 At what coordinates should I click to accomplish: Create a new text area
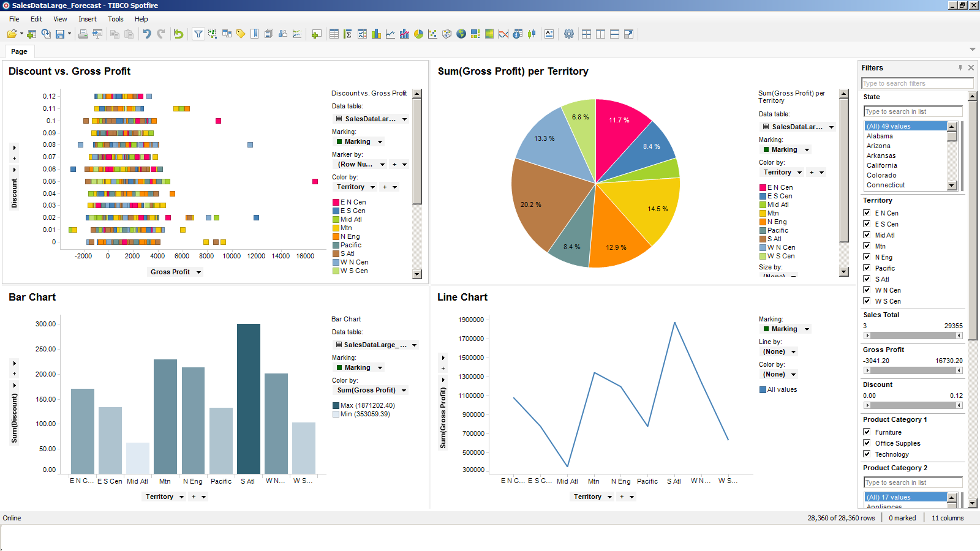pos(549,34)
